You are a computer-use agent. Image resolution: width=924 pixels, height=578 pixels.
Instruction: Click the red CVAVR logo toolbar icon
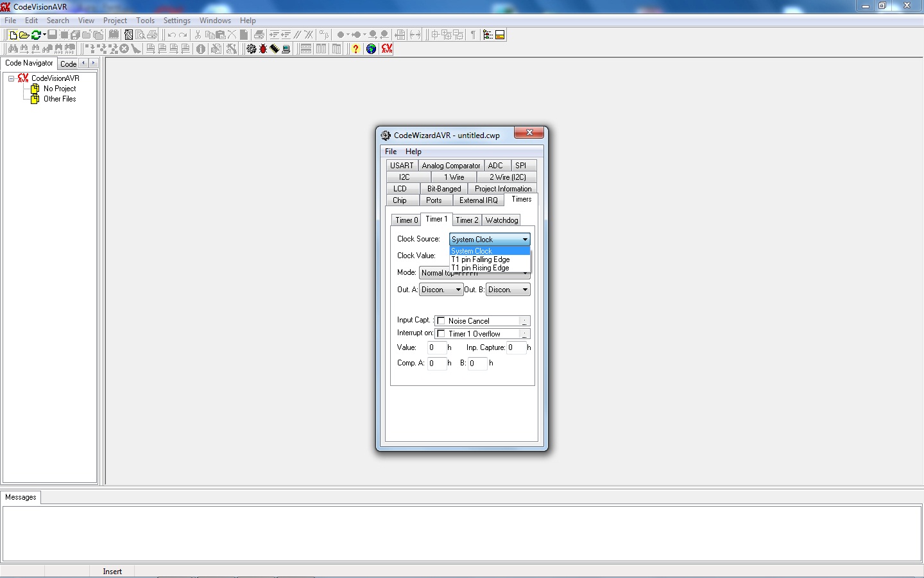click(x=386, y=49)
